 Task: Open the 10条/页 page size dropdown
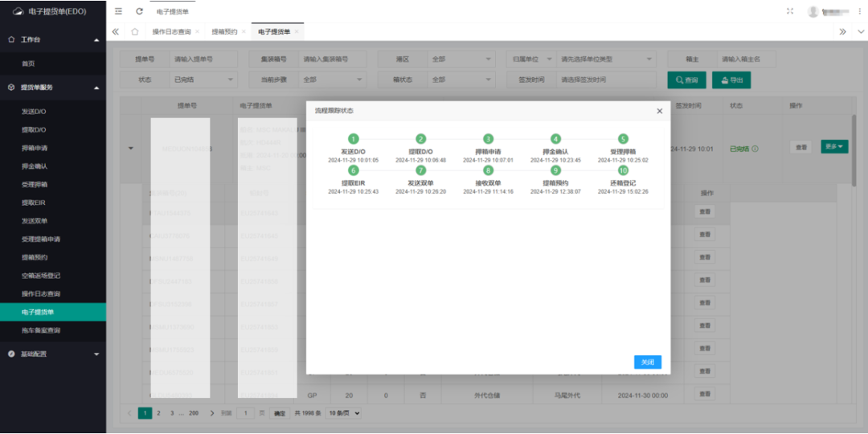(343, 413)
